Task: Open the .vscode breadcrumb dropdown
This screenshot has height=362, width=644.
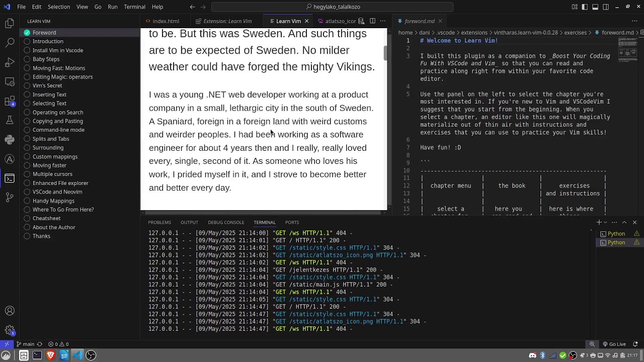Action: 445,33
